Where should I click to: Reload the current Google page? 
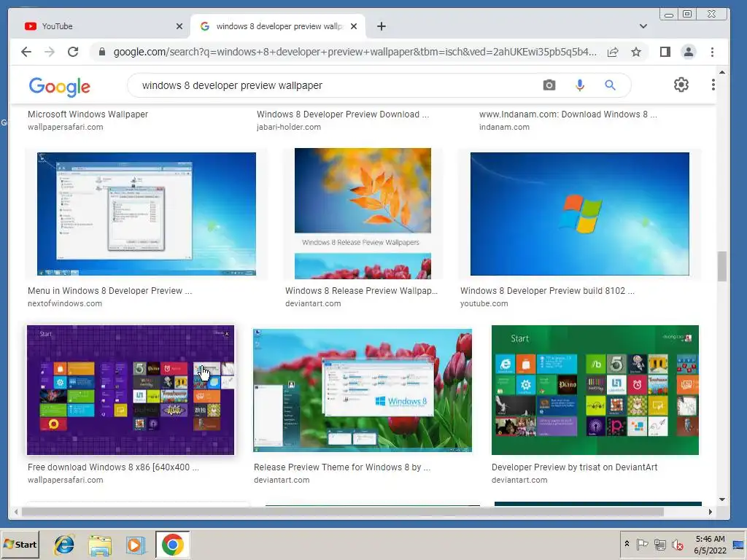73,52
